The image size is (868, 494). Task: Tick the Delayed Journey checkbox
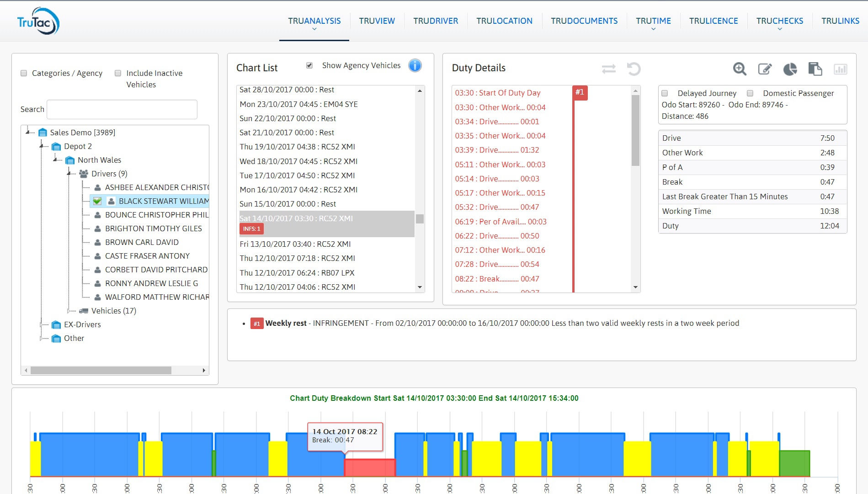pos(665,93)
